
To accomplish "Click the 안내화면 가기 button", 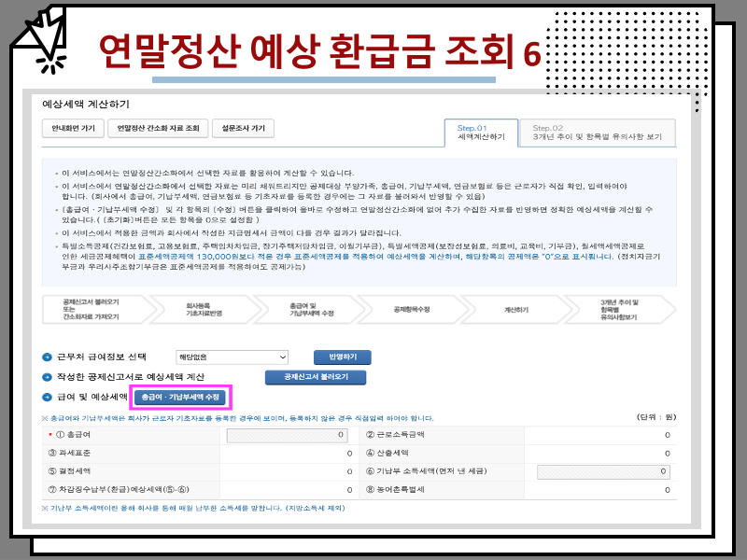I will tap(73, 128).
